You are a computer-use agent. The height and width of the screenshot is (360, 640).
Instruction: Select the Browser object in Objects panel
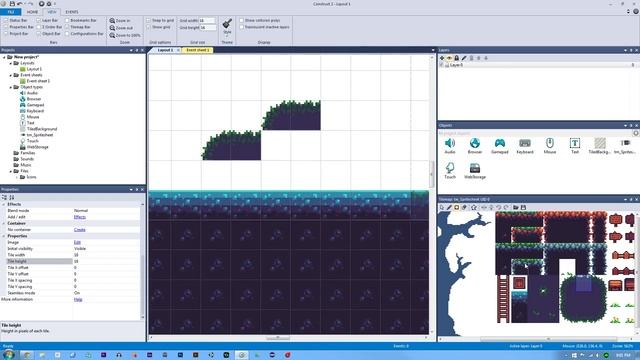coord(475,146)
